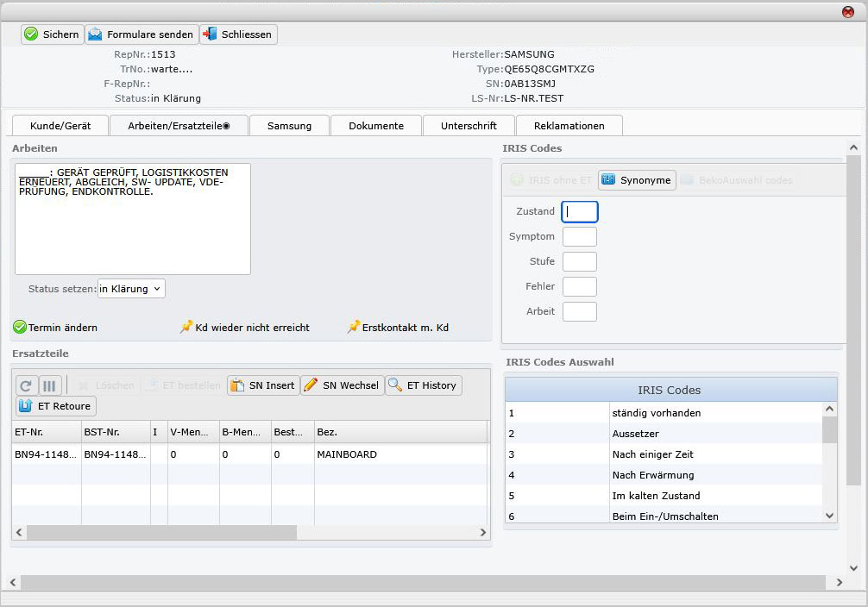Focus the Zustand input field
Image resolution: width=868 pixels, height=607 pixels.
tap(580, 211)
